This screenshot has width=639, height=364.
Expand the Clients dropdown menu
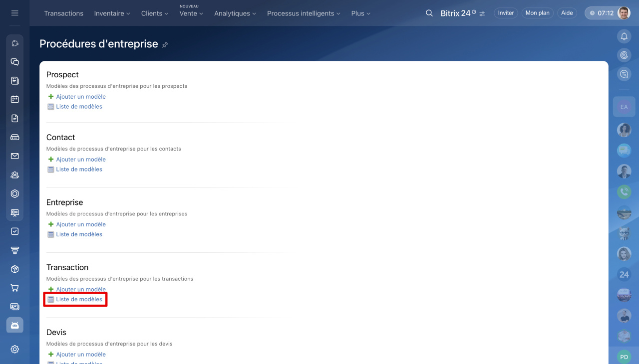tap(154, 13)
